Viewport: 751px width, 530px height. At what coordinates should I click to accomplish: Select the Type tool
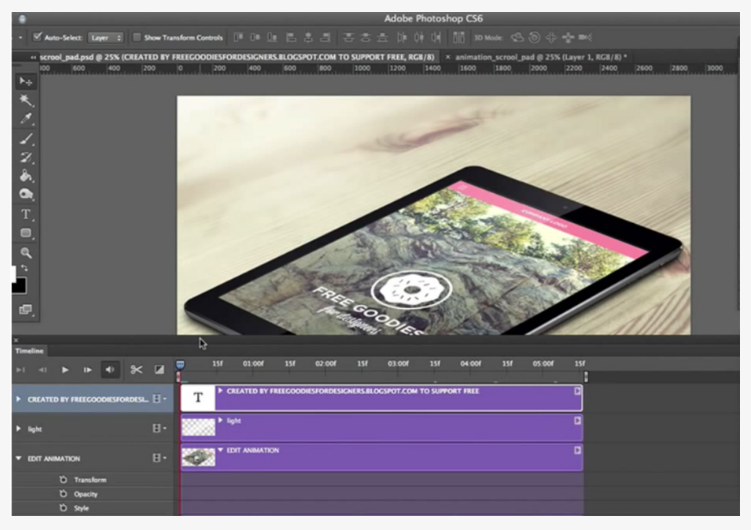(x=26, y=214)
